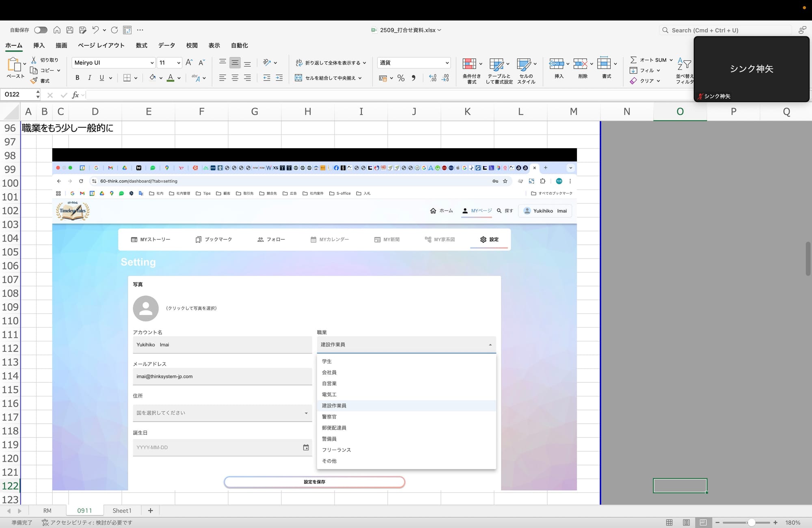The image size is (812, 528).
Task: Click the increase font size icon
Action: pos(189,62)
